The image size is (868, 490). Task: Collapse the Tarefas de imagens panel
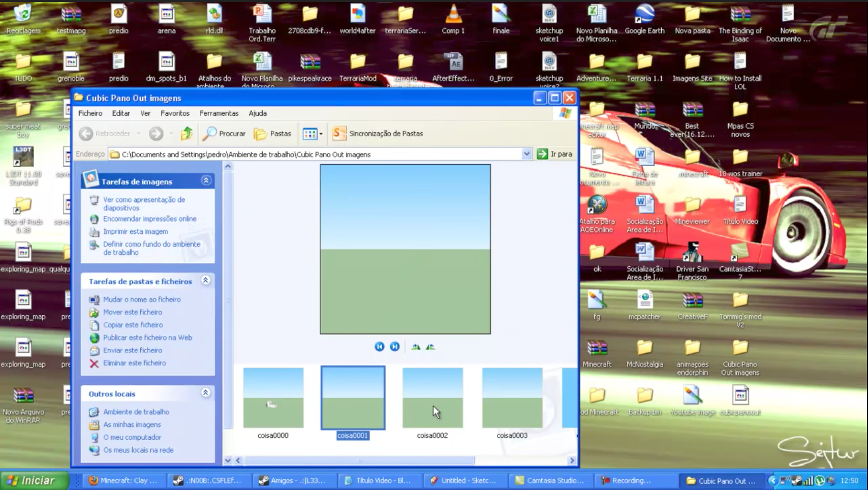[x=206, y=180]
